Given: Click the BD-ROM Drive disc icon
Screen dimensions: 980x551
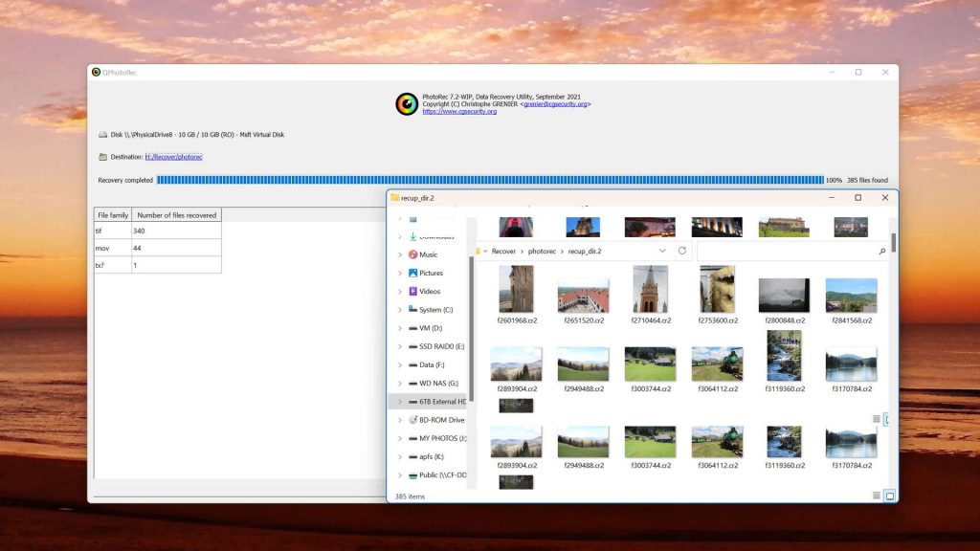Looking at the screenshot, I should [413, 420].
